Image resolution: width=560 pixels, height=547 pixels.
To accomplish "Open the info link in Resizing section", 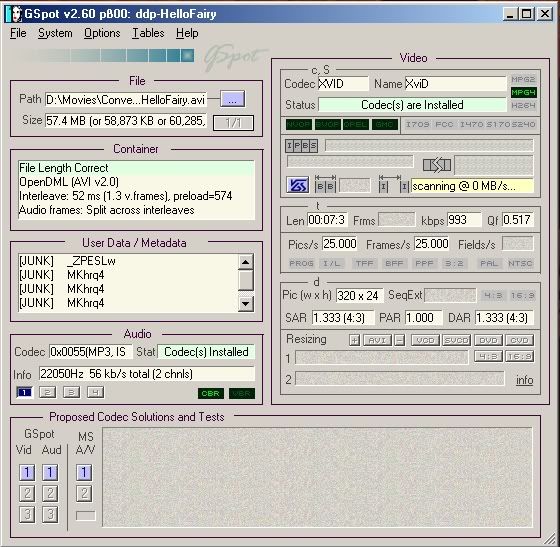I will (524, 380).
